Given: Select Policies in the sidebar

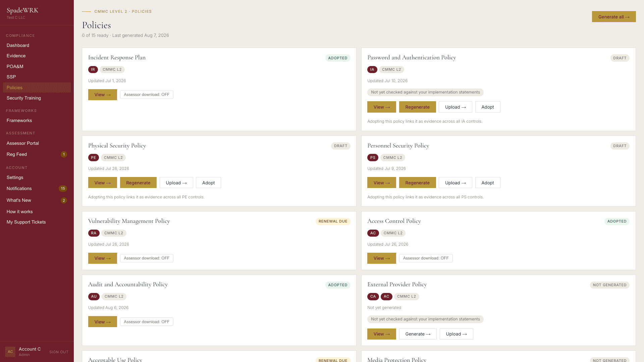Looking at the screenshot, I should click(37, 87).
